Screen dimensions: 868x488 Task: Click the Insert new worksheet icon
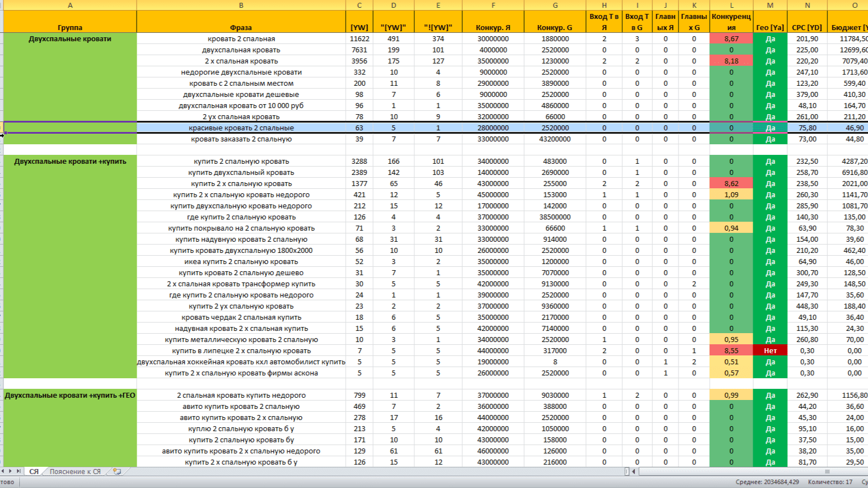[117, 471]
